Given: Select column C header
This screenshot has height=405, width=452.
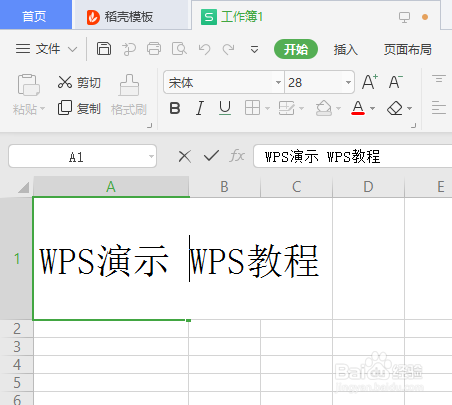Looking at the screenshot, I should point(297,187).
